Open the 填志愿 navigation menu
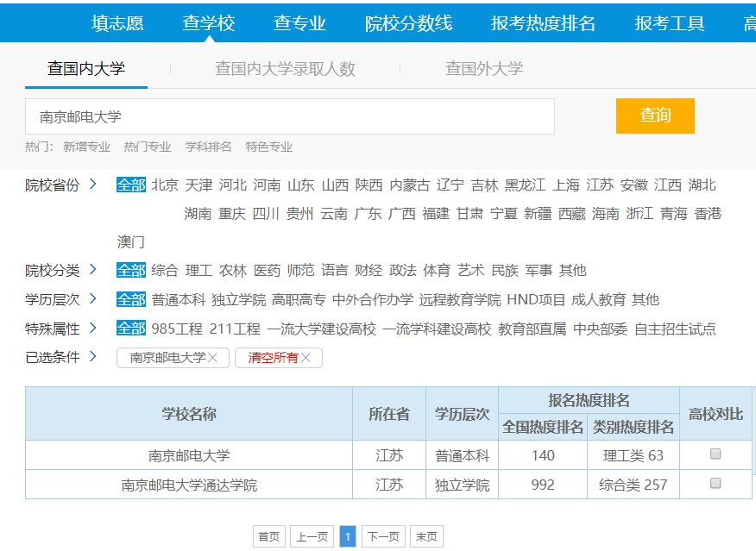Viewport: 756px width, 551px height. click(117, 23)
